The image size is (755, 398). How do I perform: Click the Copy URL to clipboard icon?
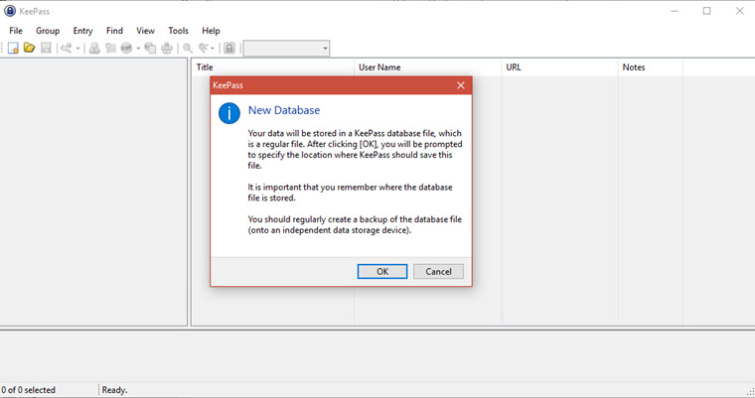[150, 48]
